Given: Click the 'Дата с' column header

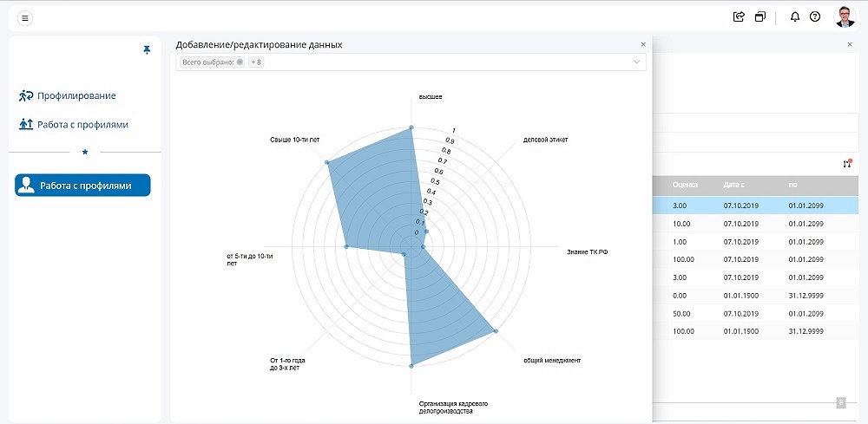Looking at the screenshot, I should pos(734,186).
